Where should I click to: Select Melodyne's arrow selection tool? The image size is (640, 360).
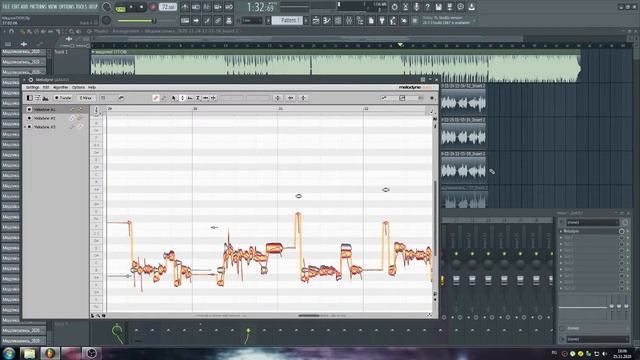[174, 98]
